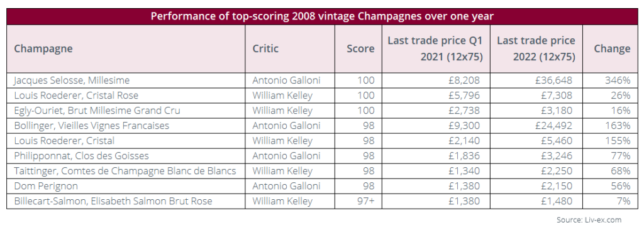Select the table title banner
Screen dimensions: 644x230
322,16
